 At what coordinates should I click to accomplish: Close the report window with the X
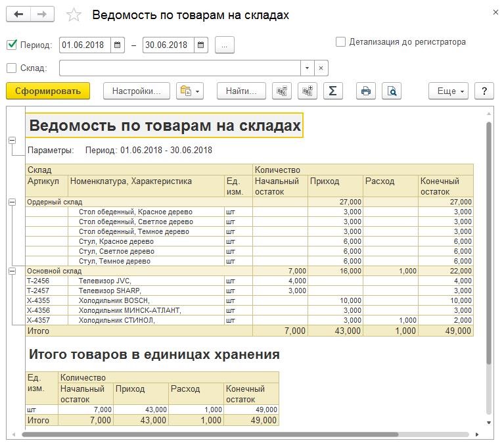495,12
